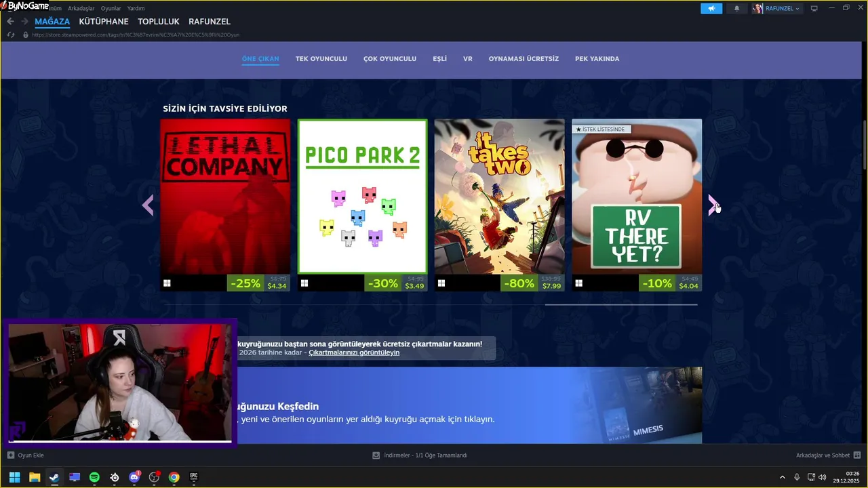
Task: Open Discord from the taskbar
Action: pyautogui.click(x=134, y=477)
